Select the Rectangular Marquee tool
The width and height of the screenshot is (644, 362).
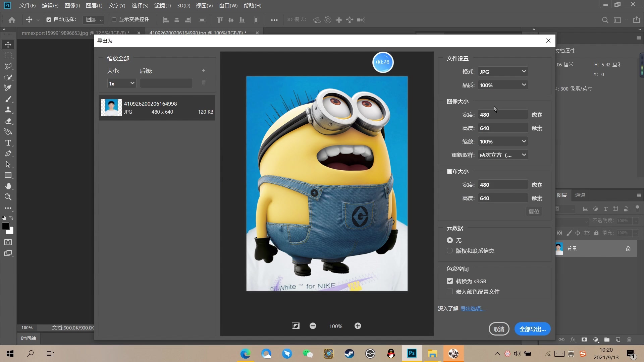[8, 56]
